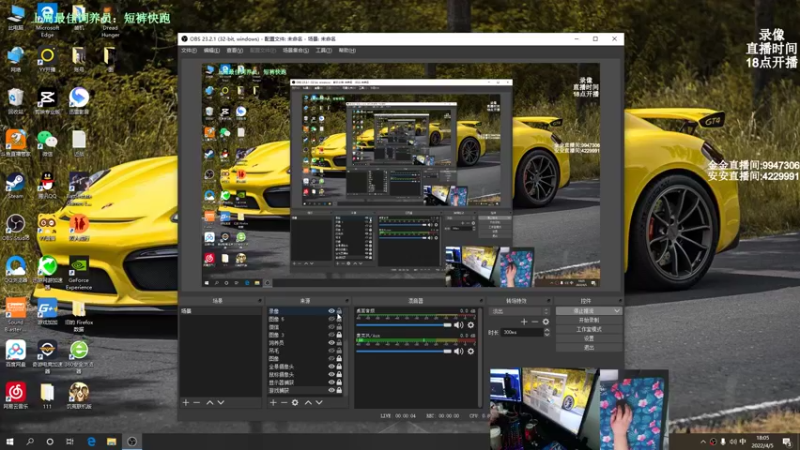
Task: Mute the desktop audio speaker icon
Action: coord(459,325)
